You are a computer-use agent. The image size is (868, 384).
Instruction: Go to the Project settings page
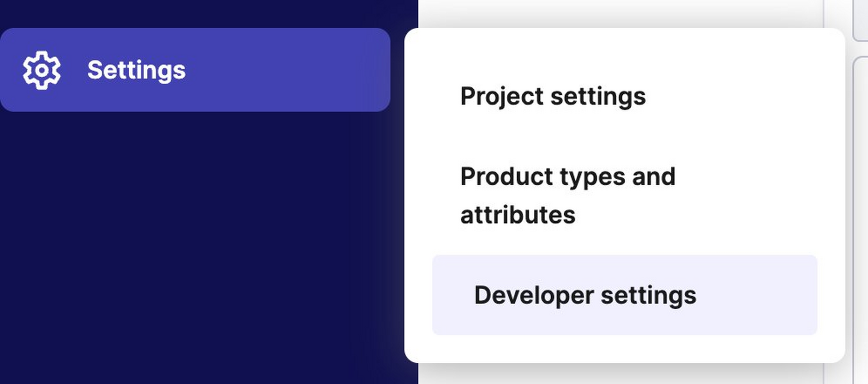click(553, 97)
